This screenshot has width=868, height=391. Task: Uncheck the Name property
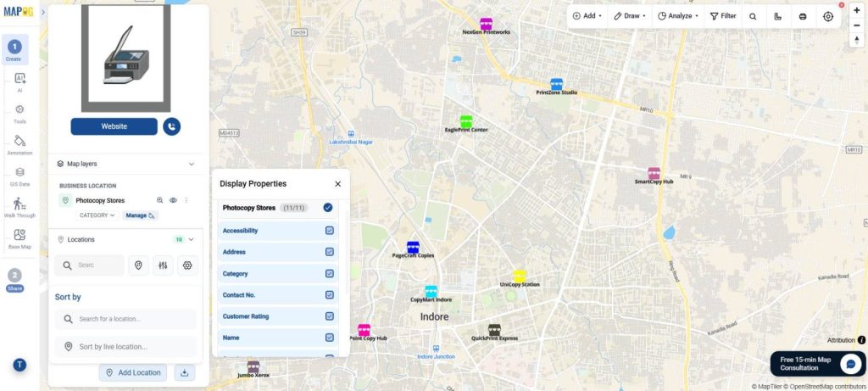[330, 338]
